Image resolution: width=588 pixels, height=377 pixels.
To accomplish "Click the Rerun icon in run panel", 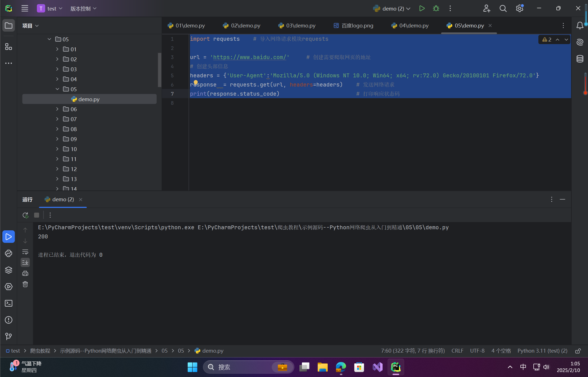I will (x=25, y=215).
